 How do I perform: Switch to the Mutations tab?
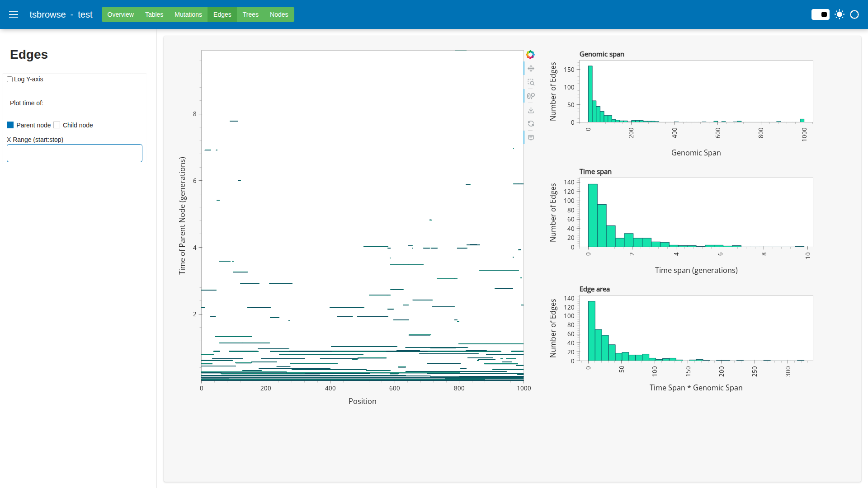point(188,14)
